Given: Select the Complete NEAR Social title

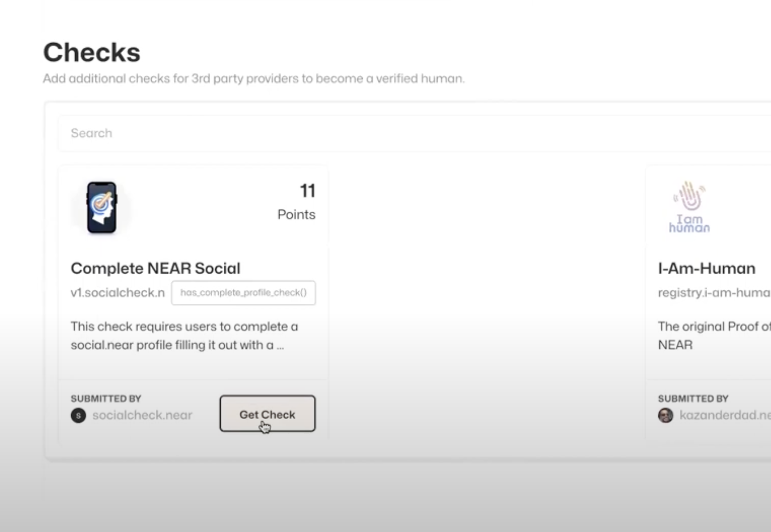Looking at the screenshot, I should point(156,268).
